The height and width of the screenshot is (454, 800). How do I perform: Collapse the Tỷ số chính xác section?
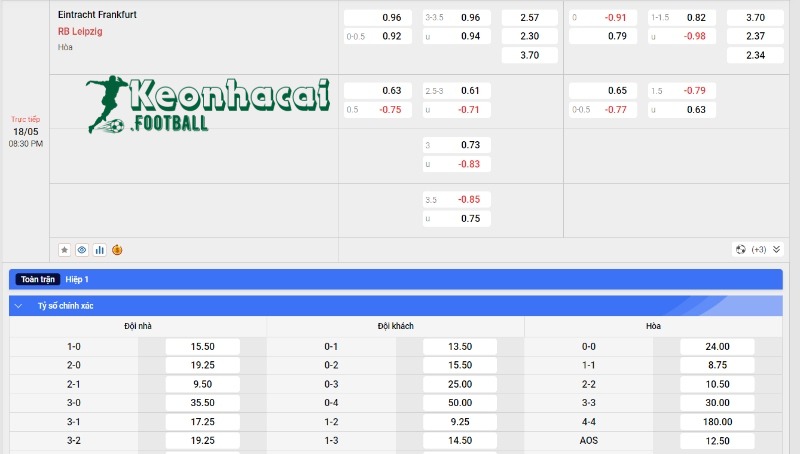pos(19,305)
